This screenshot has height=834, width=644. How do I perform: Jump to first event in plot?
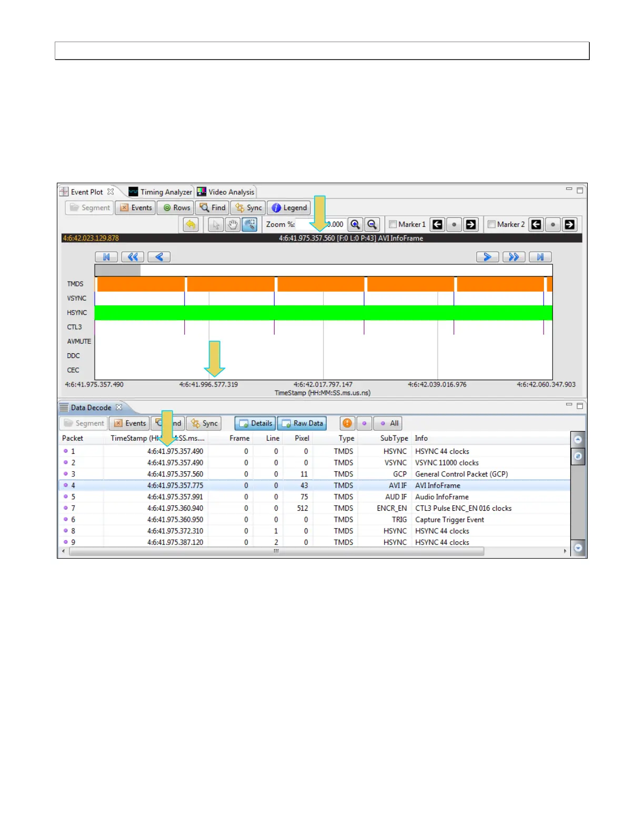click(x=106, y=257)
